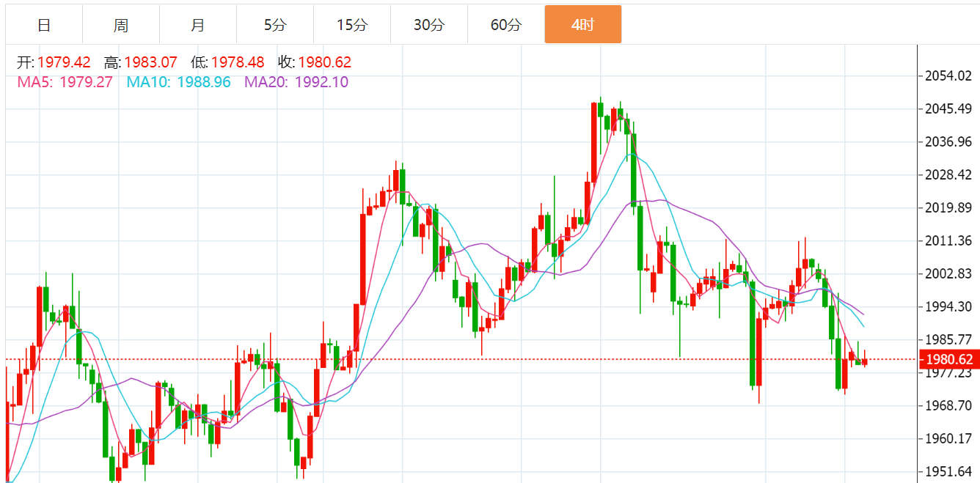Click the 1960.17 price axis label
This screenshot has height=483, width=980.
pyautogui.click(x=950, y=439)
